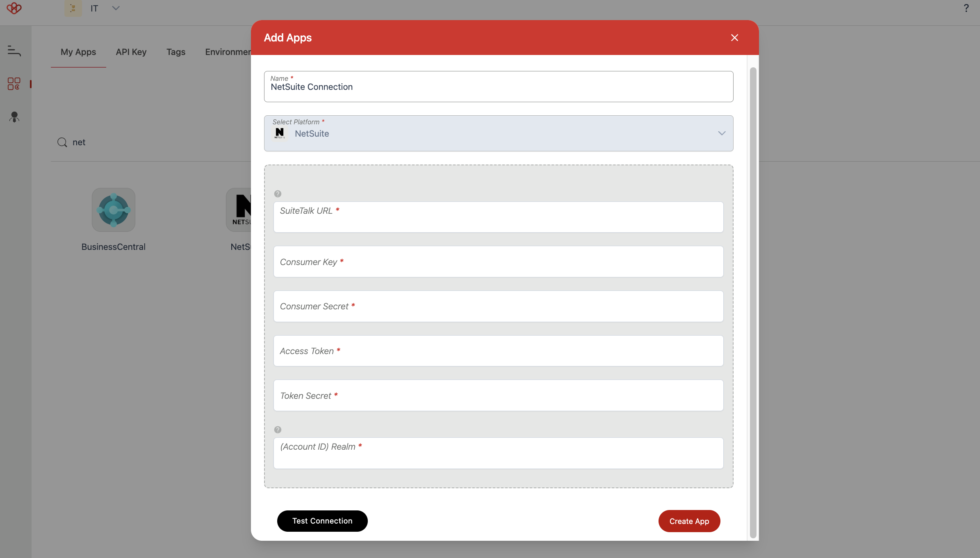Expand the Account ID Realm help tooltip
The image size is (980, 558).
[x=277, y=430]
